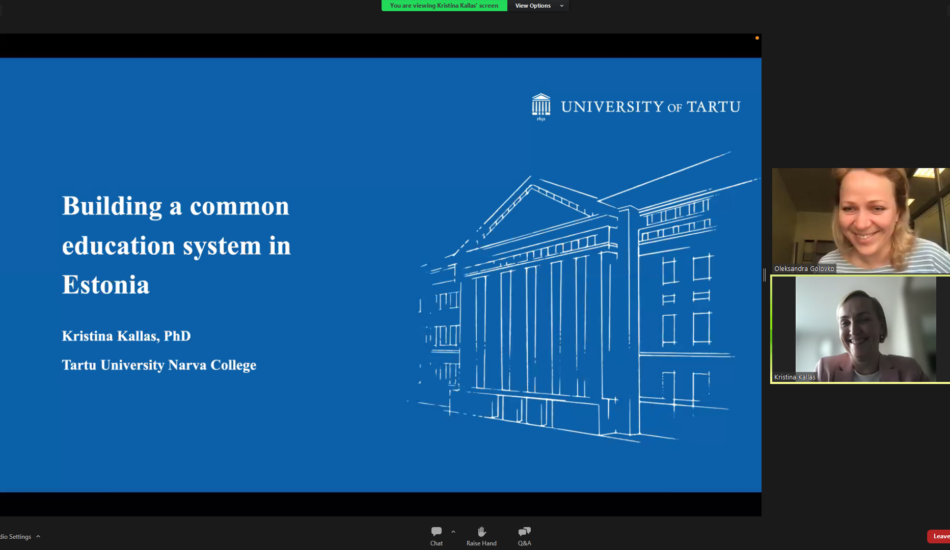Leave the meeting with the red button

(x=939, y=536)
